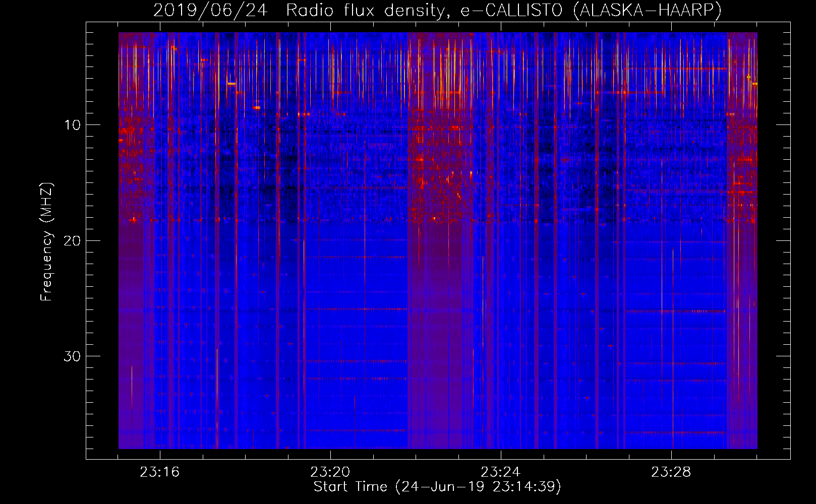Click the 10 MHz frequency tick label
816x504 pixels.
pos(73,125)
